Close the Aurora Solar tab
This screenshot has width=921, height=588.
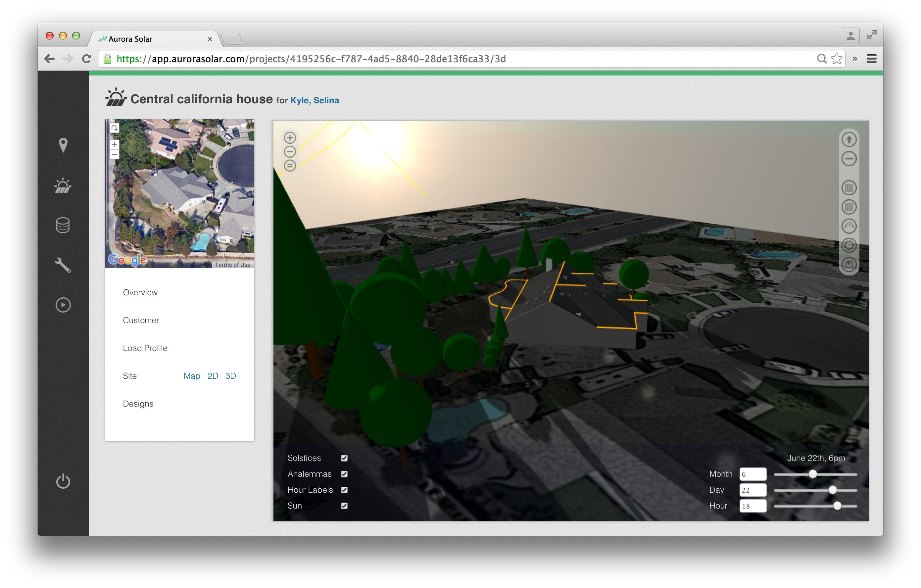click(210, 39)
